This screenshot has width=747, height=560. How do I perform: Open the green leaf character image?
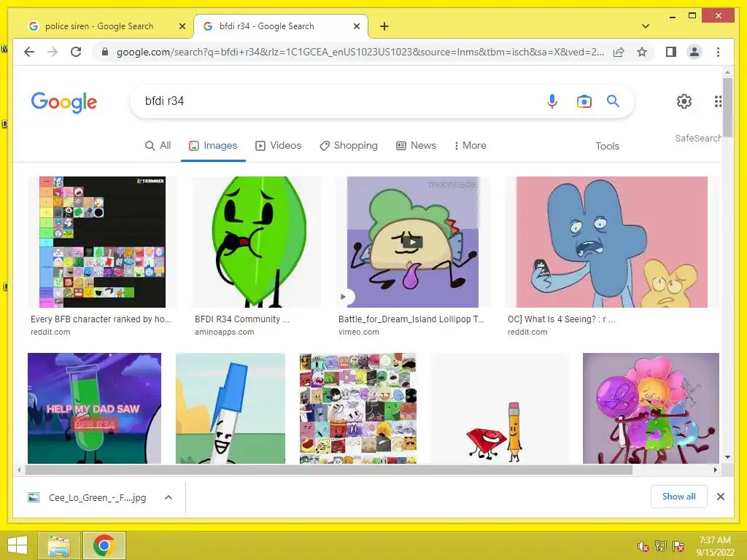pos(257,242)
